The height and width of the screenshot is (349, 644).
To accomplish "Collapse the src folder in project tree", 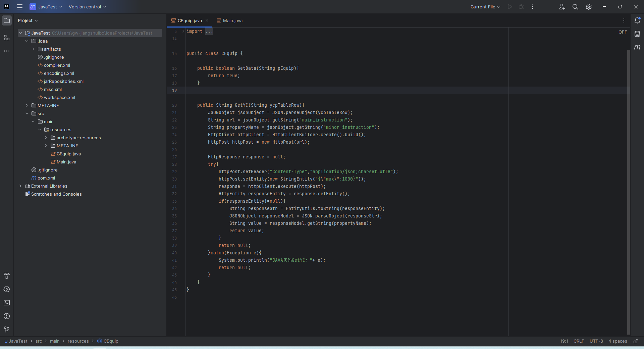I will tap(27, 113).
